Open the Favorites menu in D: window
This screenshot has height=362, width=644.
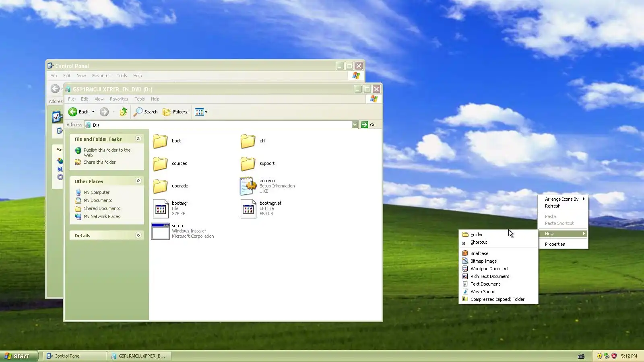tap(119, 99)
